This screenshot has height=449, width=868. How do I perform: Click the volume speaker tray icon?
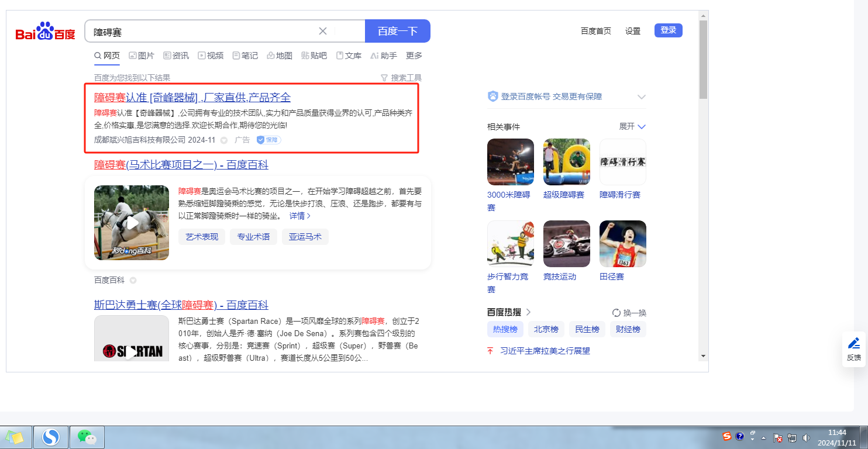pyautogui.click(x=806, y=437)
